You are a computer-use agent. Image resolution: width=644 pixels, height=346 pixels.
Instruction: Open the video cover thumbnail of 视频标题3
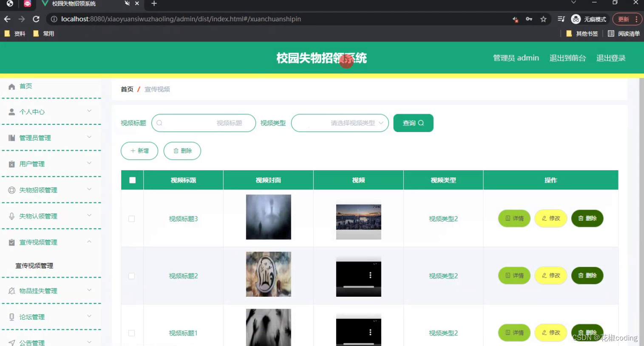pyautogui.click(x=268, y=217)
